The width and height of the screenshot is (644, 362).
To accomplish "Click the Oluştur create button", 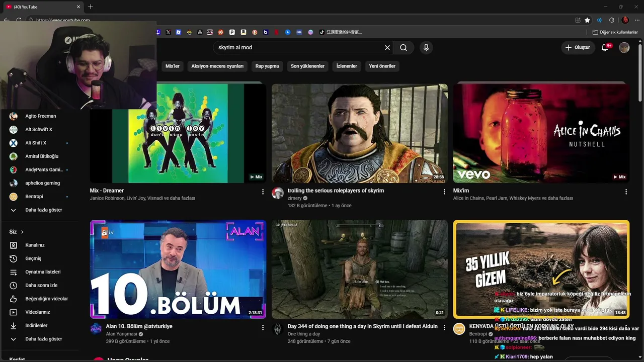I will (578, 48).
